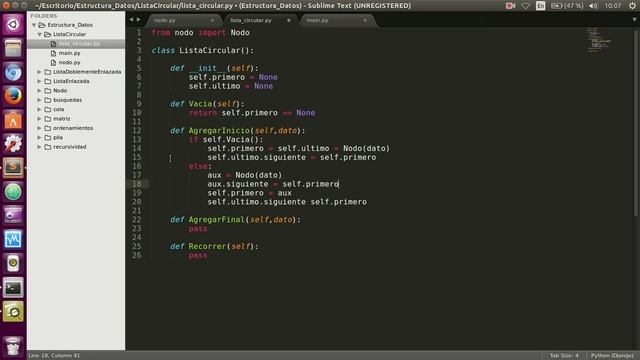The image size is (640, 360).
Task: Close the nodo.py tab
Action: coord(212,20)
